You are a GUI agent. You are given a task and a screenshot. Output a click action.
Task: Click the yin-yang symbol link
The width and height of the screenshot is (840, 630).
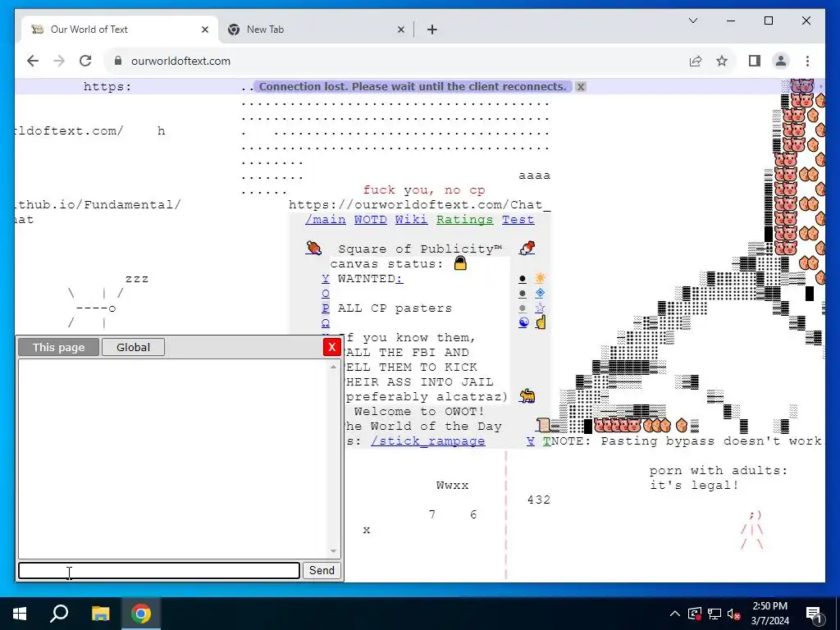click(524, 322)
